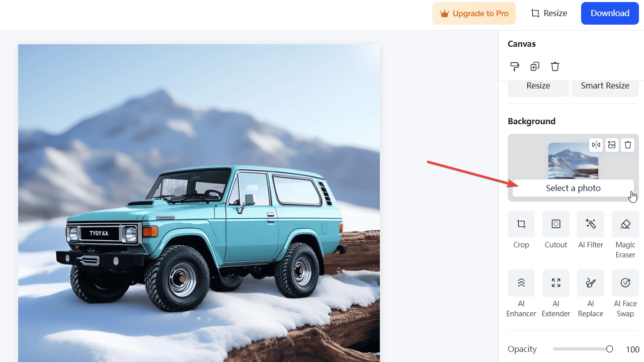Click the Opacity slider handle
Image resolution: width=644 pixels, height=362 pixels.
click(x=610, y=349)
